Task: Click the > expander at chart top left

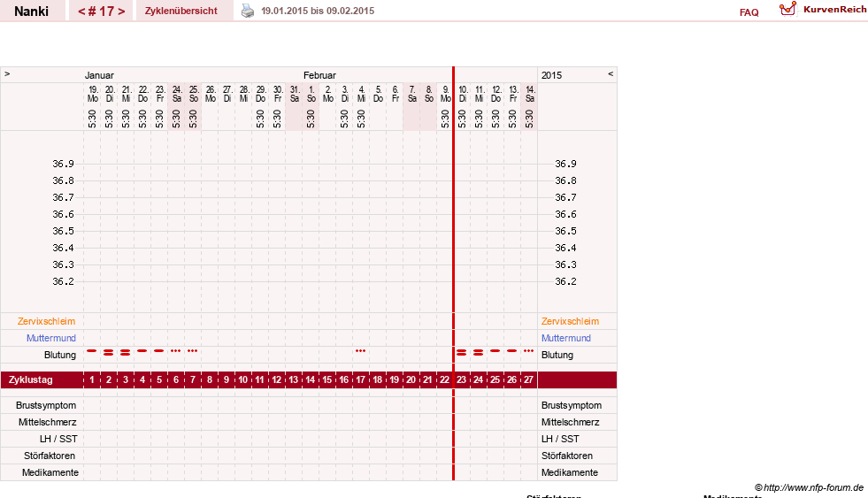Action: click(7, 73)
